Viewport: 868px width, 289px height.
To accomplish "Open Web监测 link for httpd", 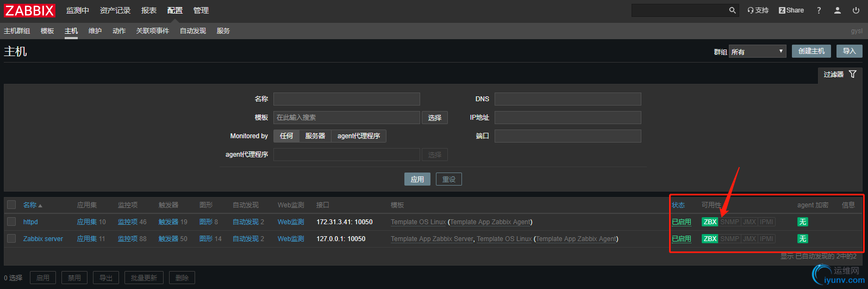I will [291, 222].
